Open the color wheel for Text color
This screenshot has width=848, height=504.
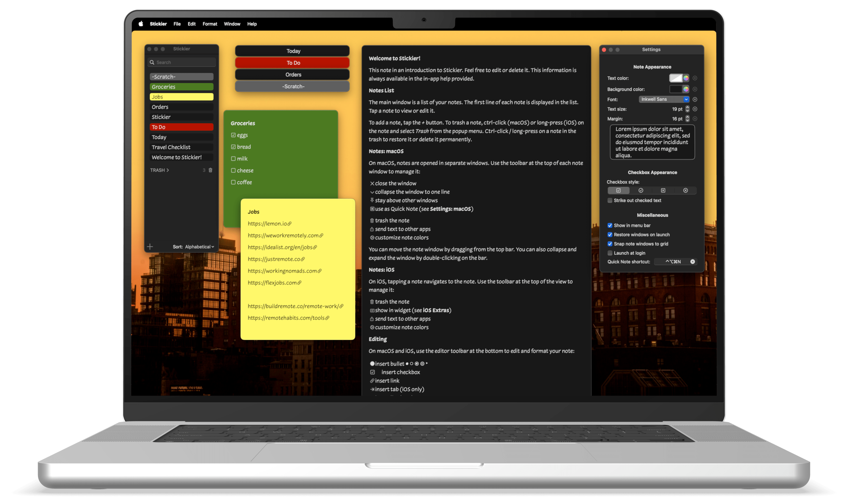[686, 78]
